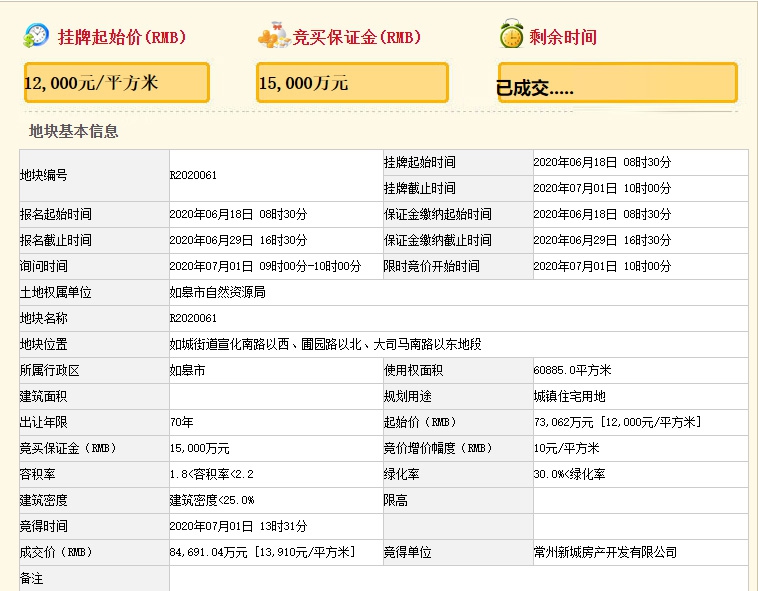
Task: Select the 剩余时间 heading
Action: (563, 37)
